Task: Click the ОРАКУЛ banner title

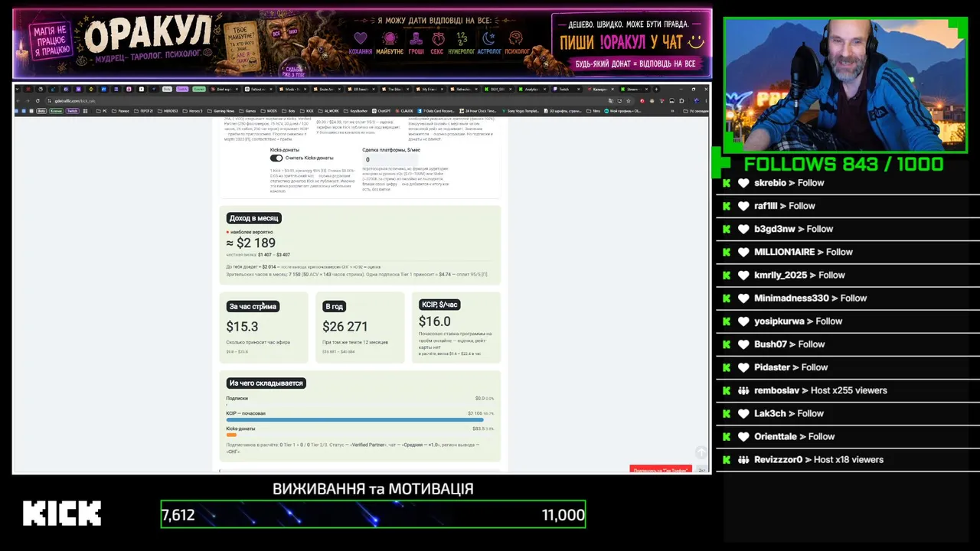Action: (149, 34)
